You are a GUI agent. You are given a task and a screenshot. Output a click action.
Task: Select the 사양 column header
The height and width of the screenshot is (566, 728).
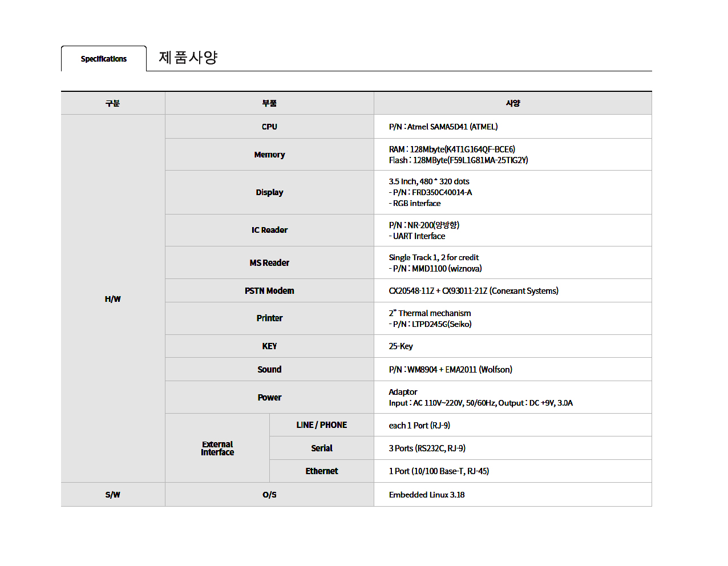[512, 103]
